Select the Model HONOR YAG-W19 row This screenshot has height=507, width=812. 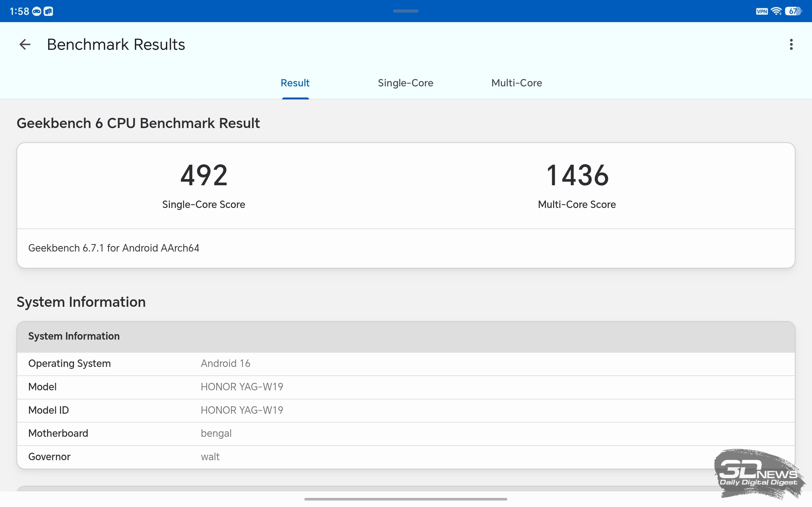pos(406,387)
